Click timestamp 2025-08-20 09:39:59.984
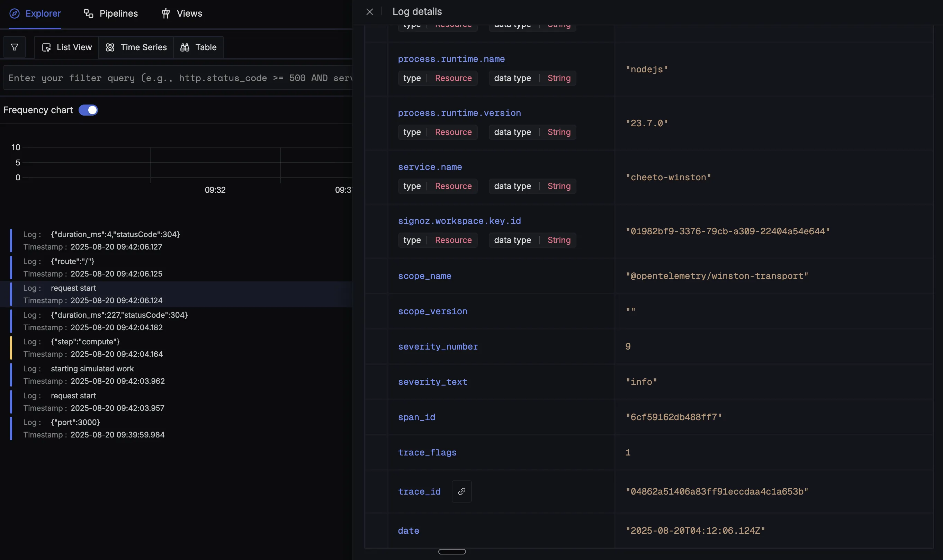 pyautogui.click(x=117, y=435)
